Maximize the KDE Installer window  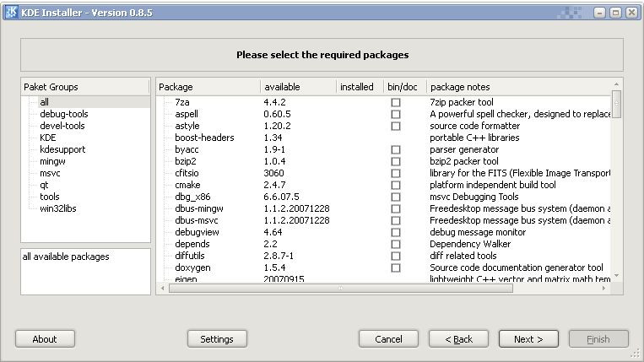[x=615, y=13]
